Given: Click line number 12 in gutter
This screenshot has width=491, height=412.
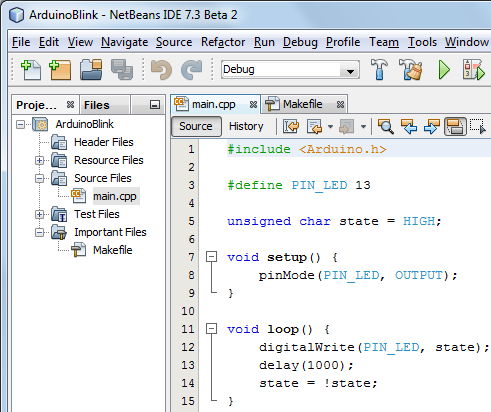Looking at the screenshot, I should [x=188, y=347].
